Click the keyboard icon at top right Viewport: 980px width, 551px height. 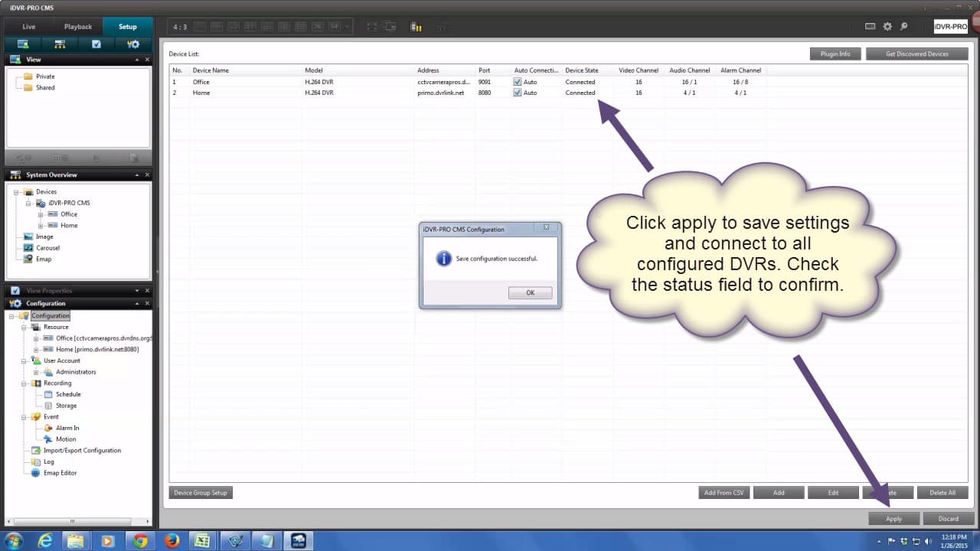871,26
